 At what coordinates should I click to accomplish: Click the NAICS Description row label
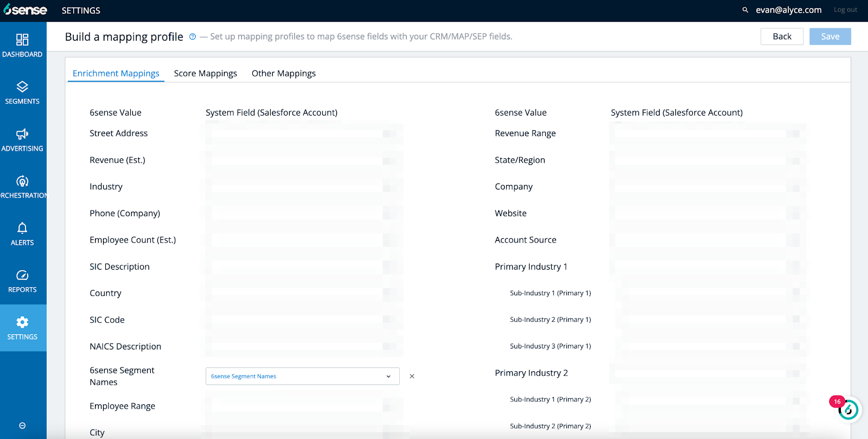tap(125, 346)
